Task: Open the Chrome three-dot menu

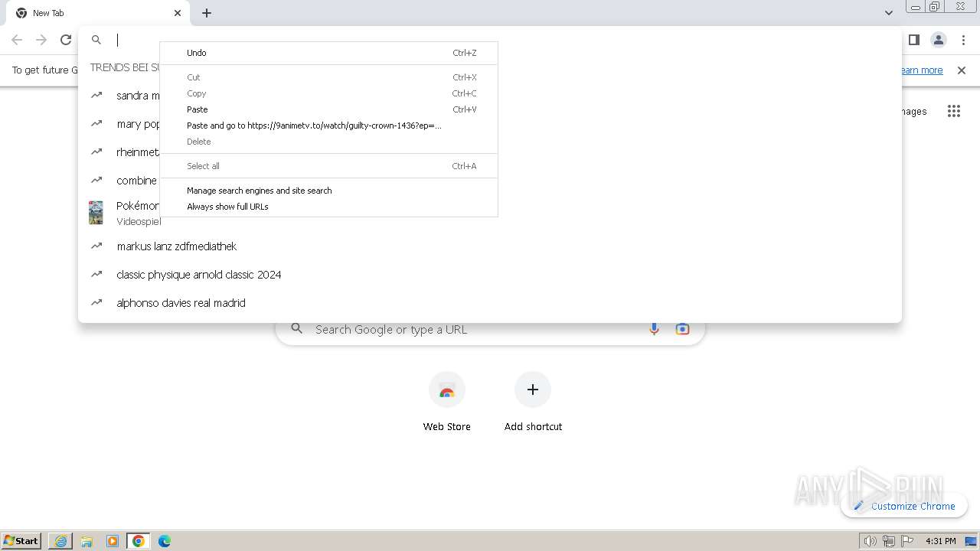Action: (x=963, y=40)
